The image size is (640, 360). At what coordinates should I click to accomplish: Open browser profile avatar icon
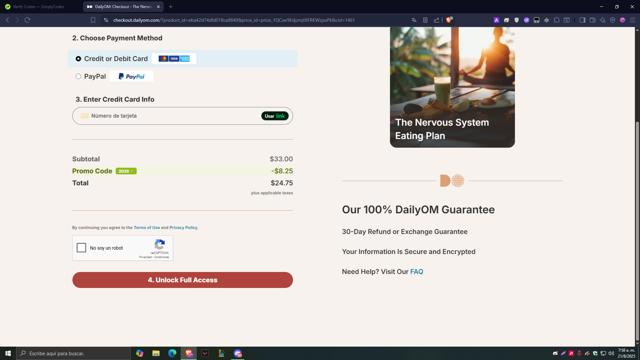(x=622, y=20)
